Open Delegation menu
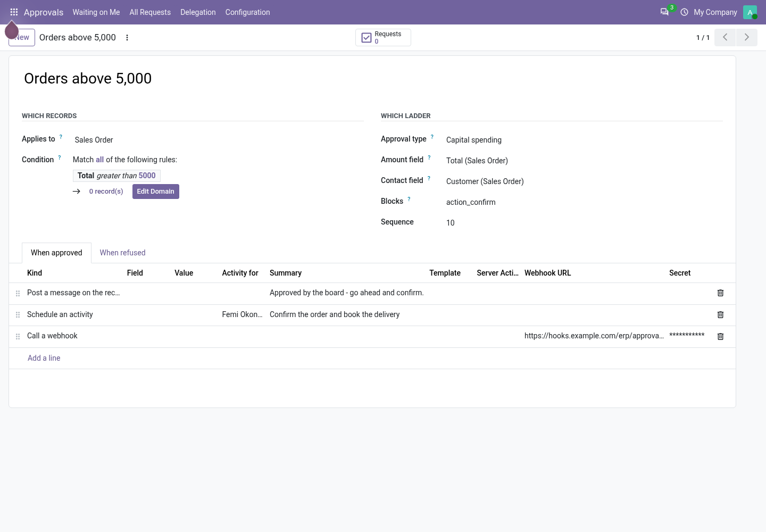 point(198,12)
